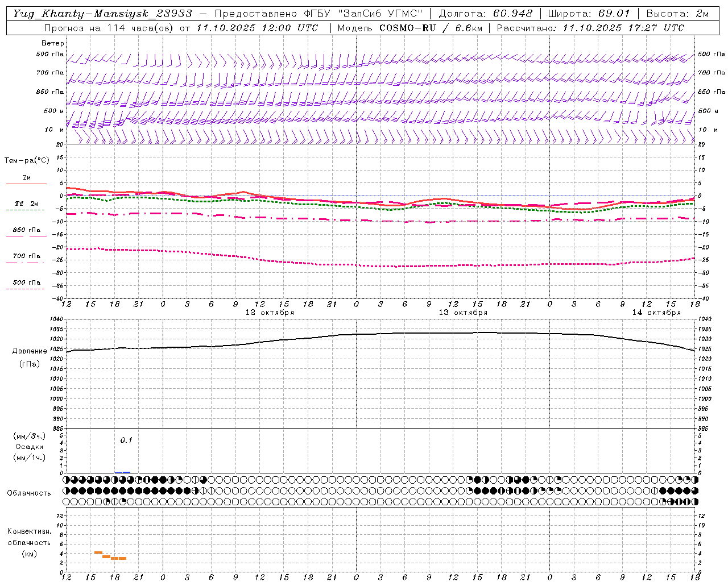Click the 'Рассчитано: 11.10.2025 17:27 UTC' text
The width and height of the screenshot is (728, 582).
click(590, 28)
